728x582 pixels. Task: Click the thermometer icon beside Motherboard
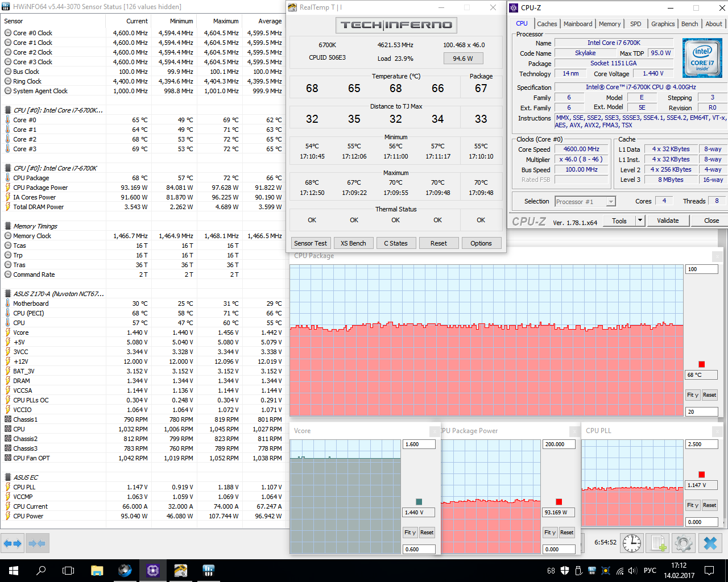pos(8,304)
